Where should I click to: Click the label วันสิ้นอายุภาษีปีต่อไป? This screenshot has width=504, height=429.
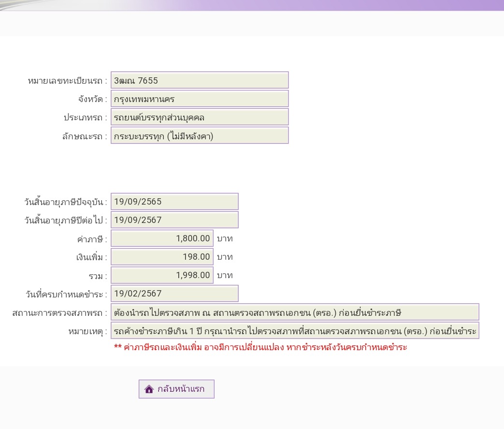[x=66, y=221]
